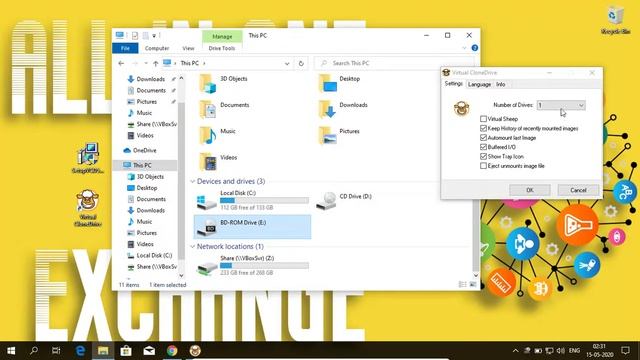Open the Desktop folder in This PC
Screen dimensions: 640x360
click(x=327, y=84)
